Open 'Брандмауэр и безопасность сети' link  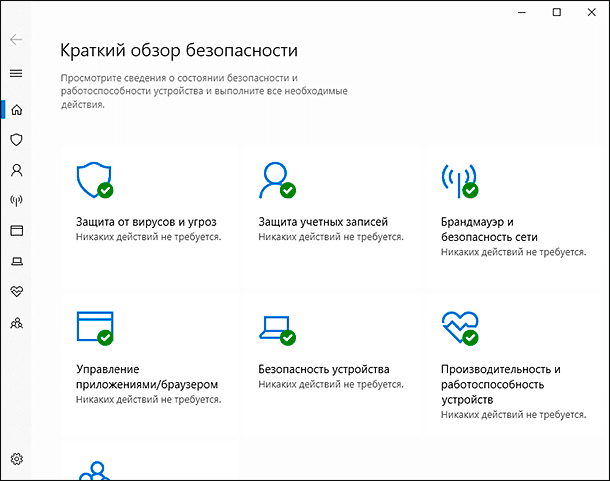(x=489, y=229)
